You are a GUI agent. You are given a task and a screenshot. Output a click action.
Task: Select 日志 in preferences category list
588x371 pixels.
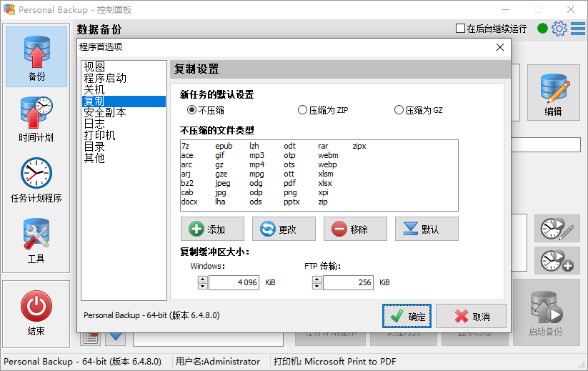click(124, 124)
